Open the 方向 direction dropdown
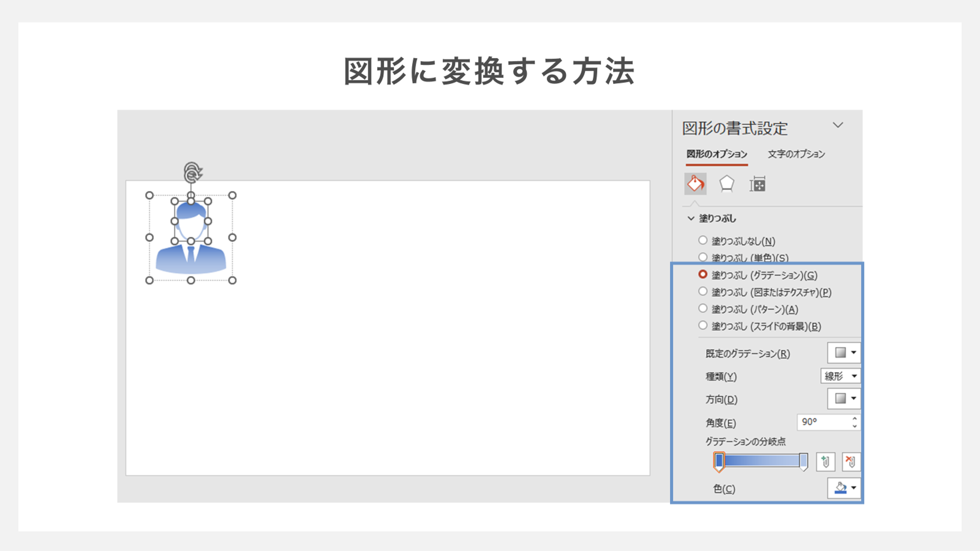This screenshot has height=551, width=980. point(844,399)
